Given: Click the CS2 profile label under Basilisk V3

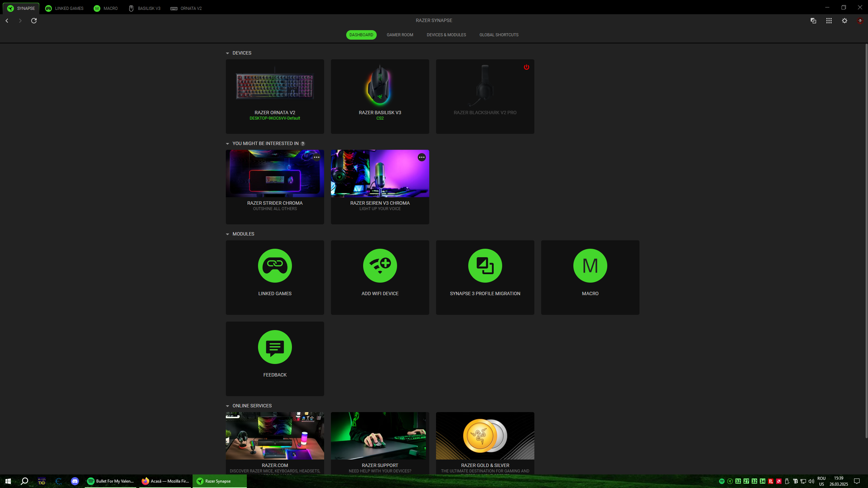Looking at the screenshot, I should click(380, 118).
